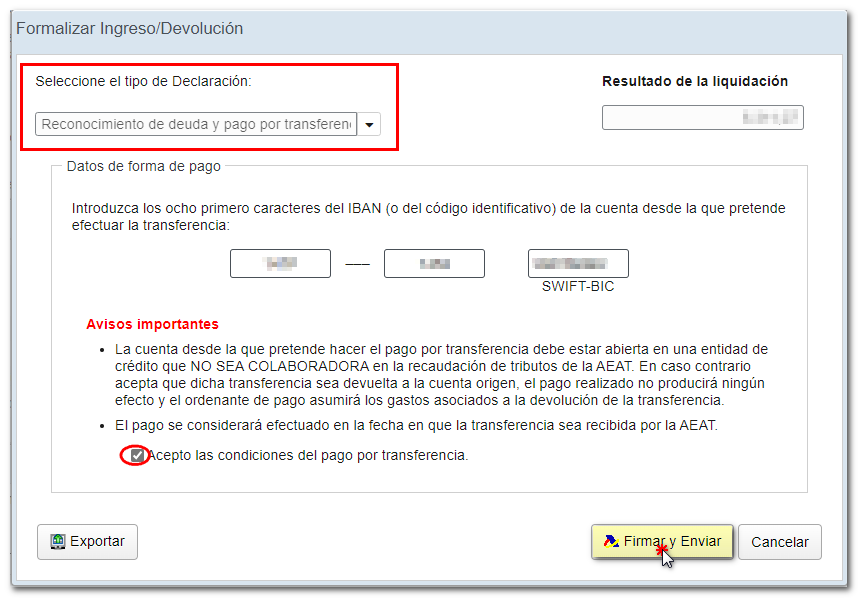Click the 'Formalizar Ingreso/Devolución' title bar
Viewport: 858px width, 598px height.
pos(130,28)
